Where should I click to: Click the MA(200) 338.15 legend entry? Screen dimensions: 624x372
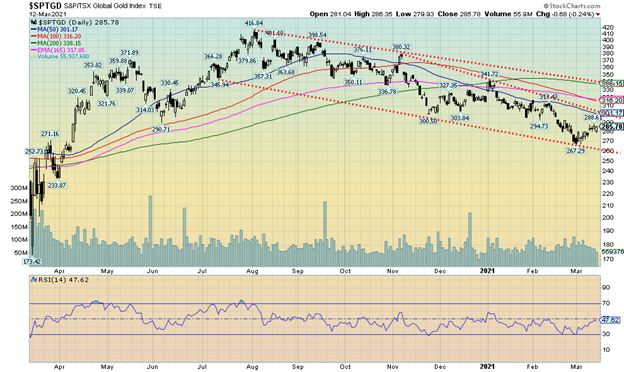pos(57,43)
